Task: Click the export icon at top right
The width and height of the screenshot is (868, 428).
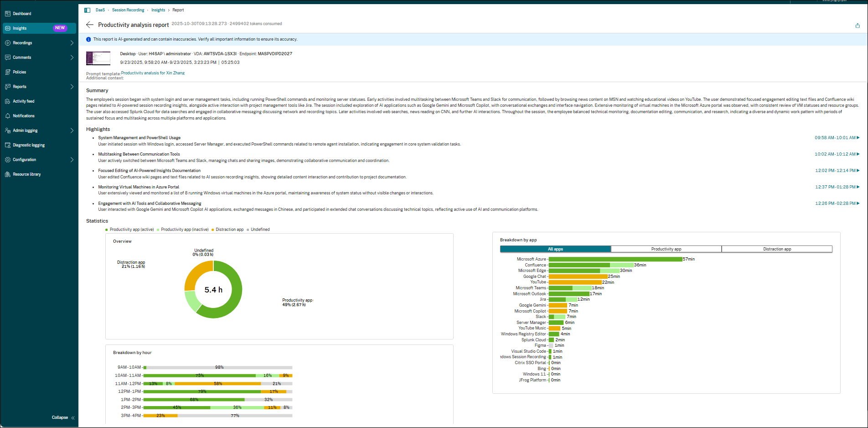Action: coord(858,26)
